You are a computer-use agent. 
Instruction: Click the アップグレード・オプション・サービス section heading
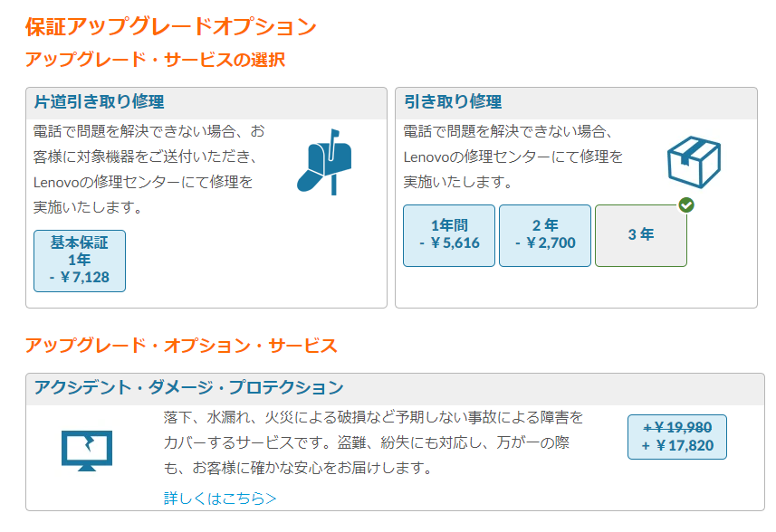coord(181,346)
